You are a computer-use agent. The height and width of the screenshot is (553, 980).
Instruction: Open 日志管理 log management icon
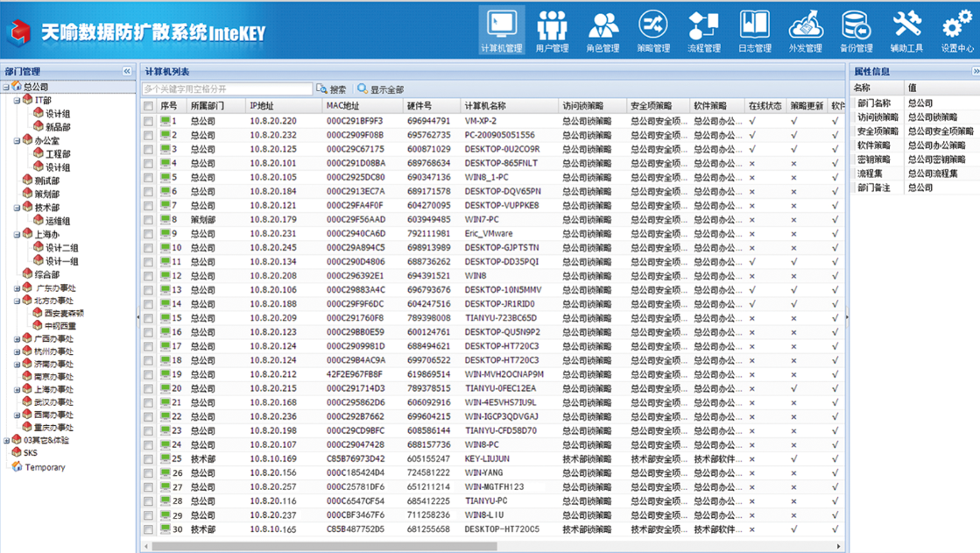(x=755, y=31)
